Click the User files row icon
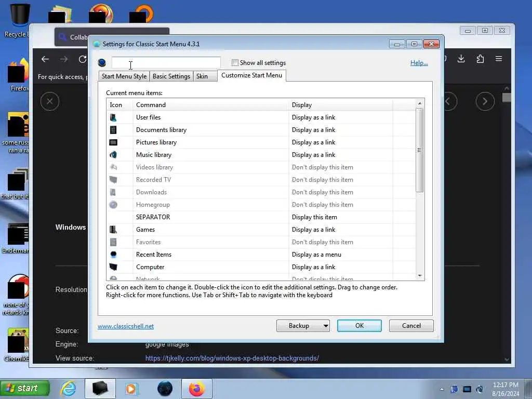Viewport: 532px width, 399px height. [113, 117]
